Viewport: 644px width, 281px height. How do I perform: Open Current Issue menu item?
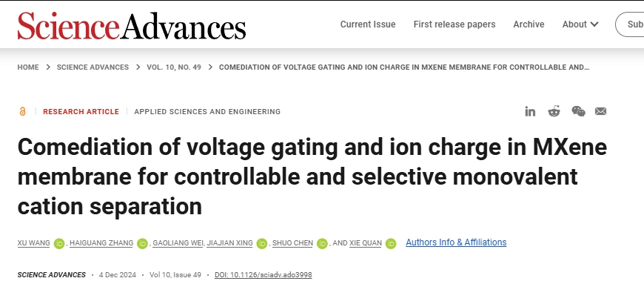click(x=368, y=24)
